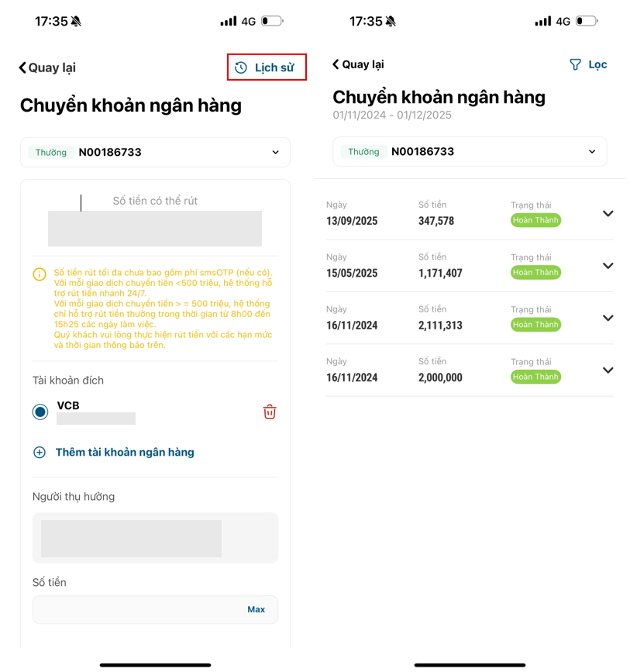This screenshot has height=672, width=630.
Task: Expand the 13/09/2025 transaction details
Action: [608, 214]
